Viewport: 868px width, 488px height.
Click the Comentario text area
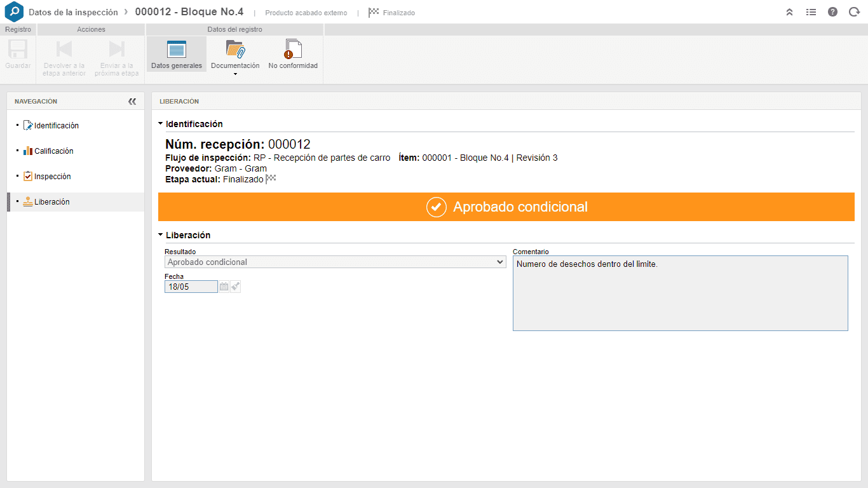click(x=681, y=293)
